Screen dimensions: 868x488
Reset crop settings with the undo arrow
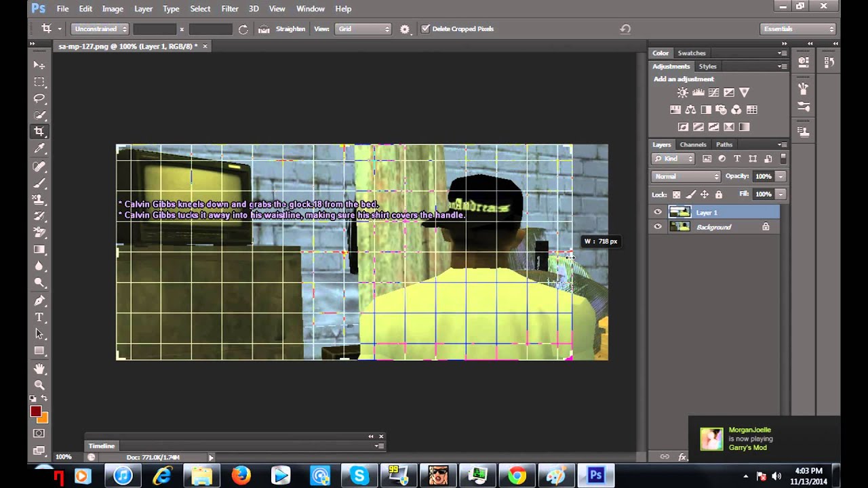pos(625,29)
